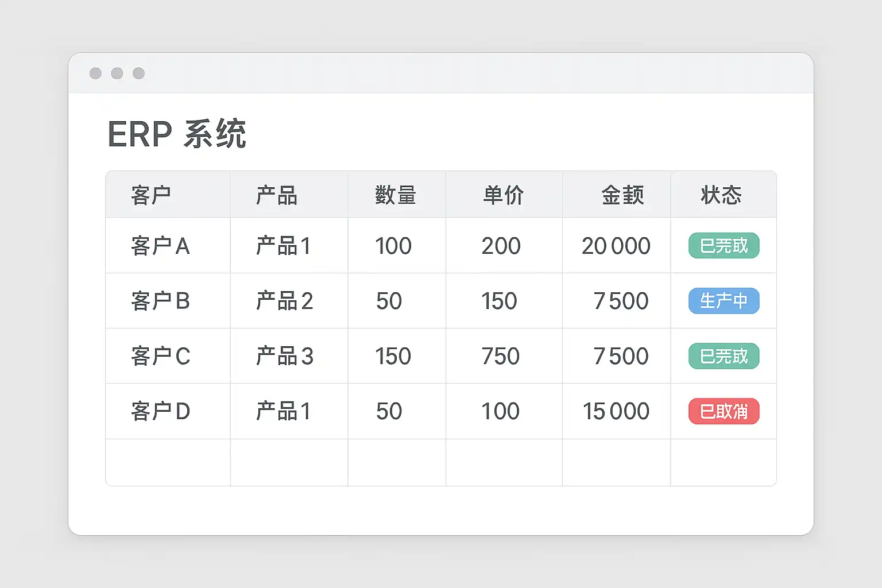The image size is (882, 588).
Task: Select the 20 000 amount cell
Action: pyautogui.click(x=616, y=246)
